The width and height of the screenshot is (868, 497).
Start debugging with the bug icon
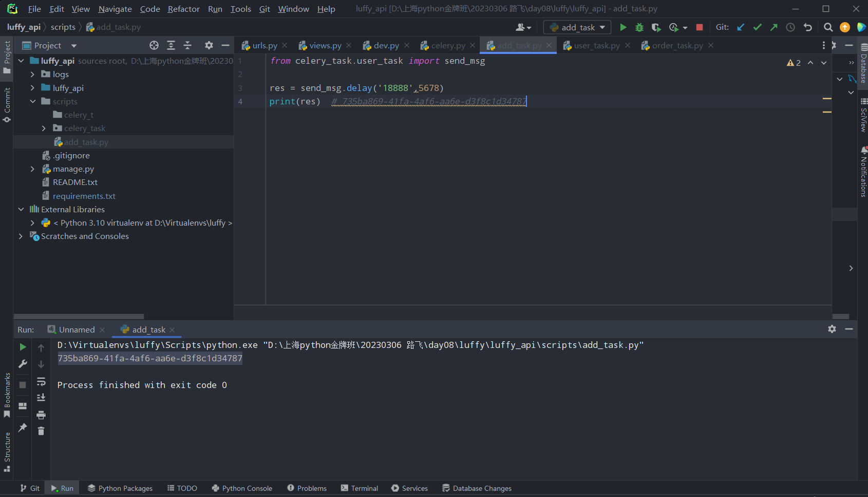[x=639, y=27]
